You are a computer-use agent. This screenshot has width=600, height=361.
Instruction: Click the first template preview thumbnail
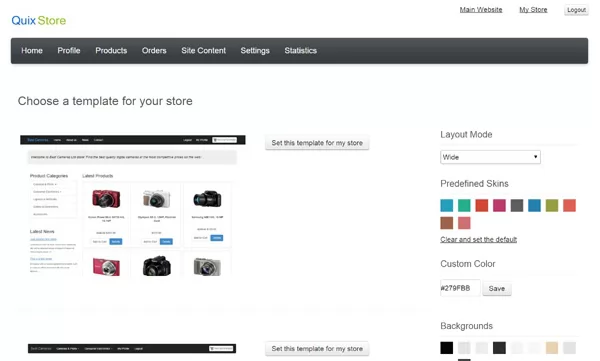point(133,206)
